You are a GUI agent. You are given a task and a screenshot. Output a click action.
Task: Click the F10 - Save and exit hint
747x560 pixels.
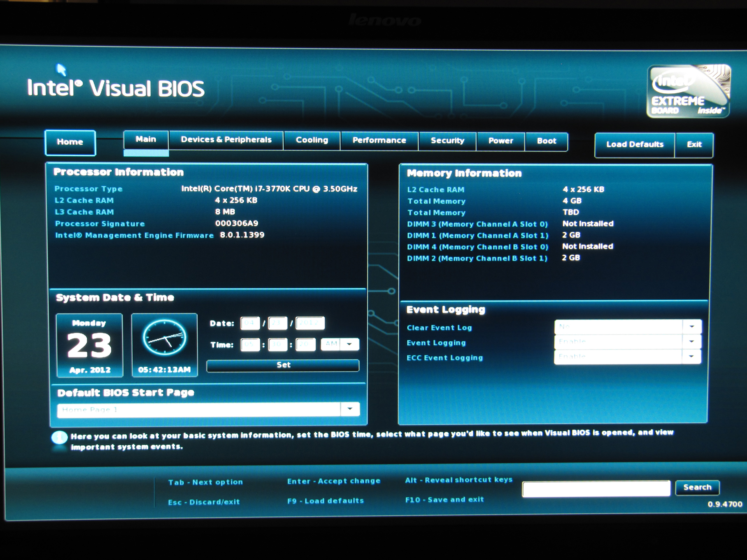[444, 499]
